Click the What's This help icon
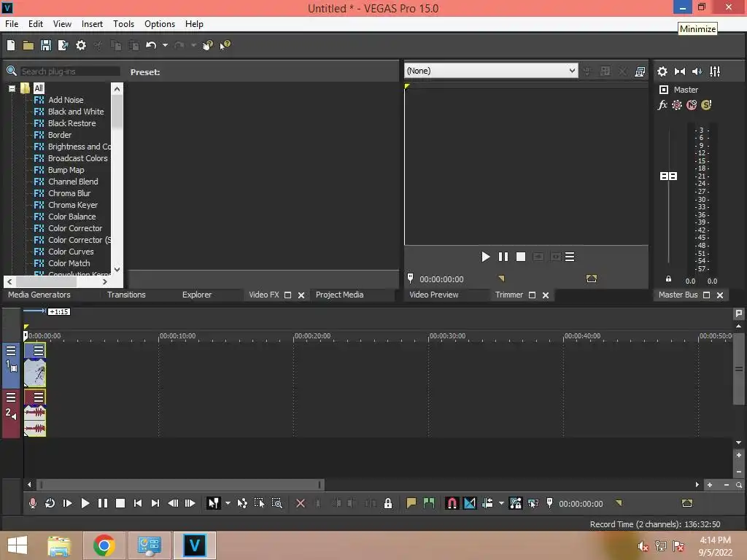 [x=225, y=45]
